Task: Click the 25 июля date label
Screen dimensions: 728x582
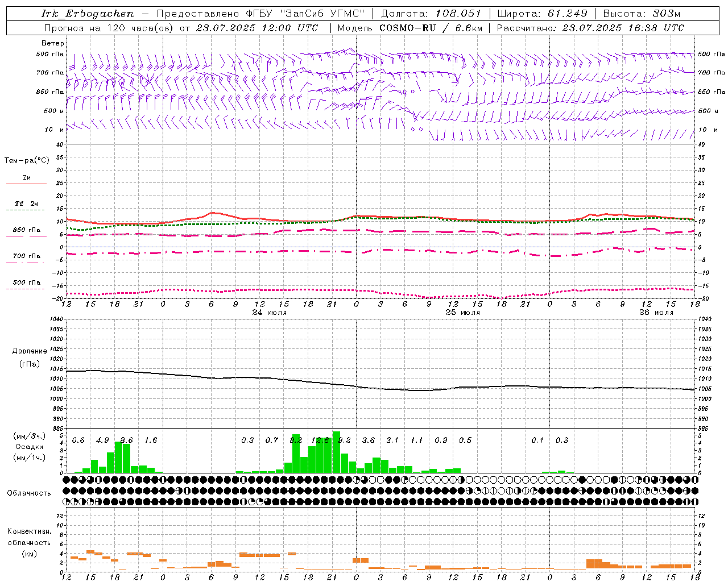Action: coord(462,313)
